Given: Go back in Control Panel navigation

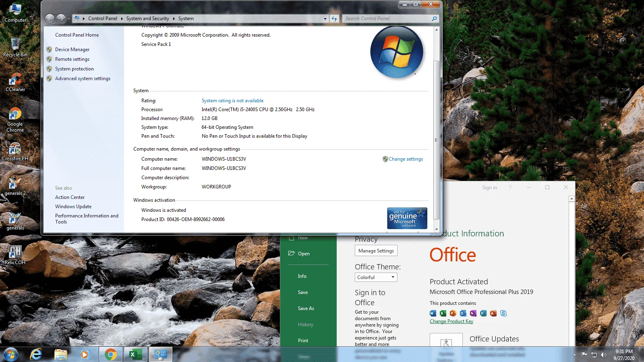Looking at the screenshot, I should (50, 19).
